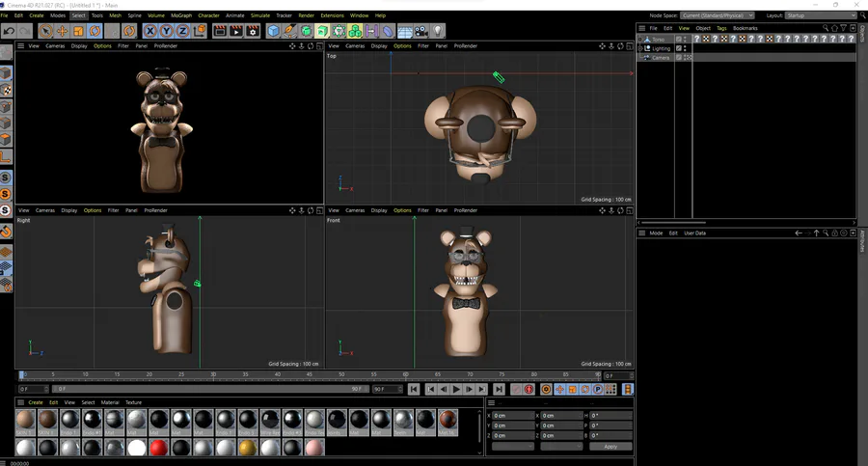Click the back arrow in Attributes panel

pos(799,233)
